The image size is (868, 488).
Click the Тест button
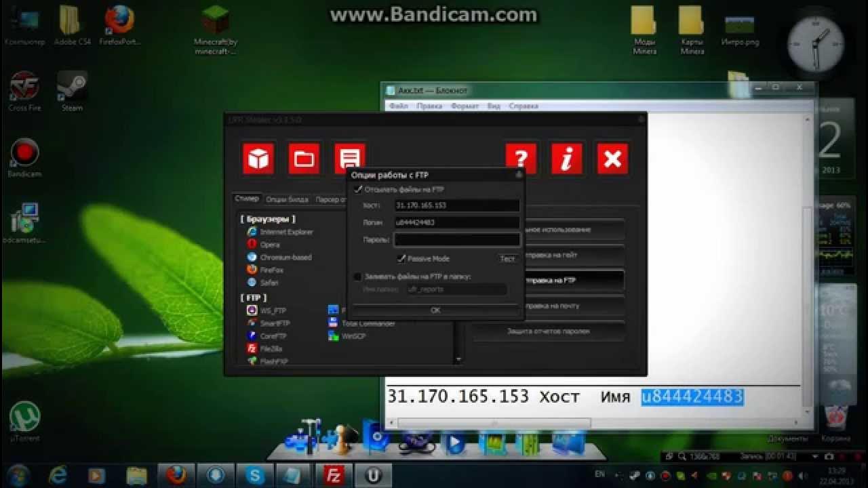pyautogui.click(x=507, y=259)
